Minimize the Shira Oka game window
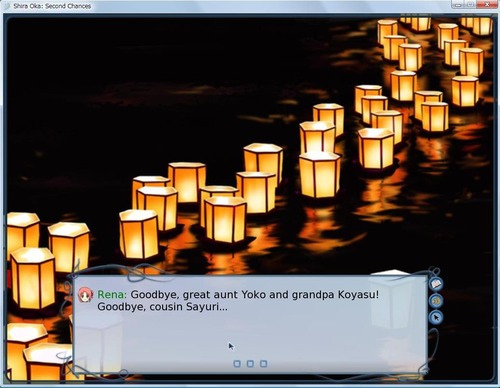500x388 pixels. 458,4
